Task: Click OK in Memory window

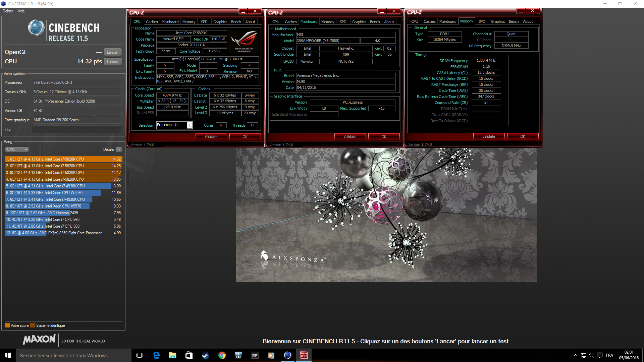Action: (x=523, y=136)
